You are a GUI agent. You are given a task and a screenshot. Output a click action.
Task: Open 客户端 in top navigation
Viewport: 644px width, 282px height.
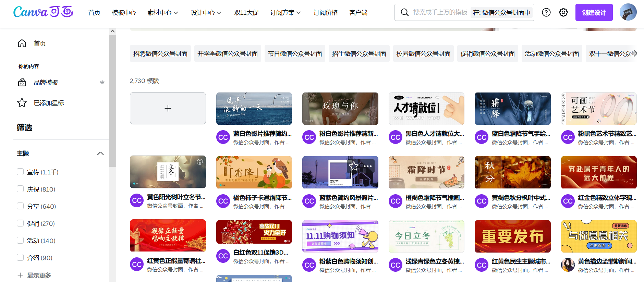[x=358, y=13]
